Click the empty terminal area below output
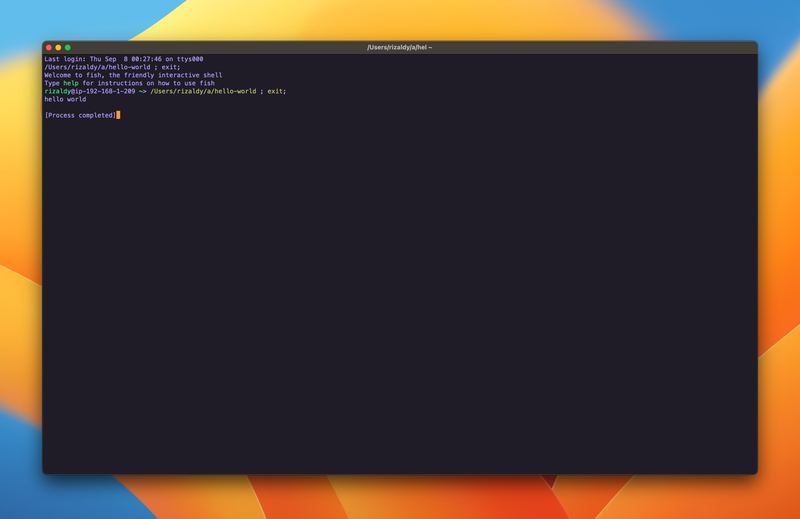Image resolution: width=800 pixels, height=519 pixels. (400, 300)
